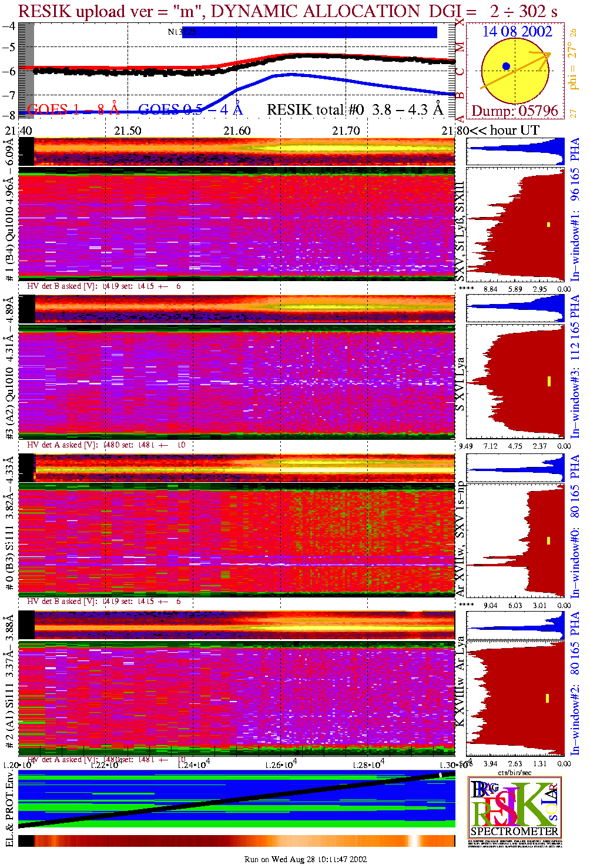Click the yellow marker in In-window#1 histogram

click(x=549, y=224)
